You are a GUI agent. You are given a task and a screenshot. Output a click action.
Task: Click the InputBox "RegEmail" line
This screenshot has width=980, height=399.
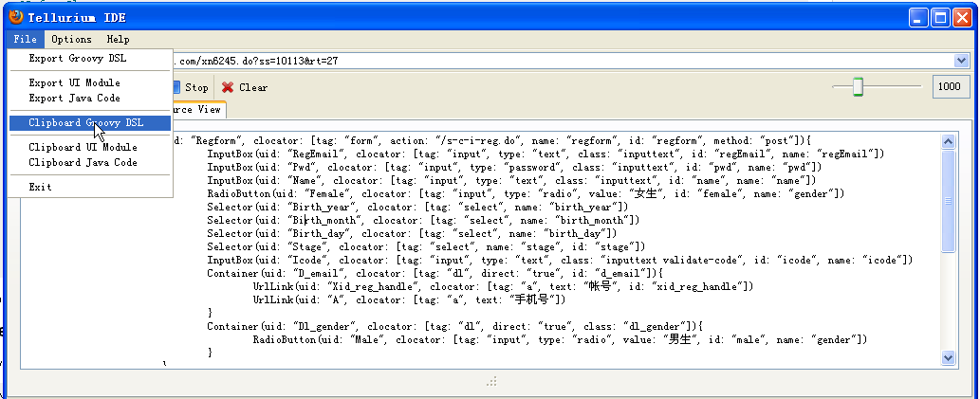(545, 154)
